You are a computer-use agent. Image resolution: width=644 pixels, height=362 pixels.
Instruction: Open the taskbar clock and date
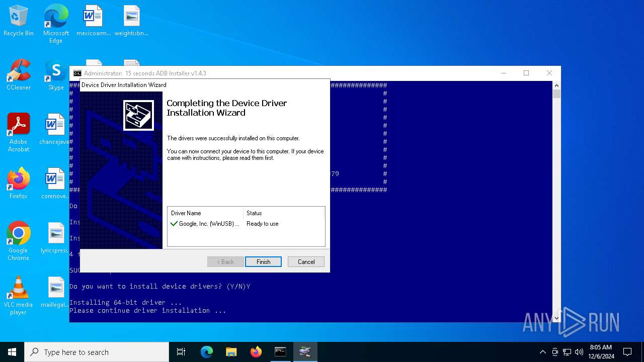click(601, 352)
